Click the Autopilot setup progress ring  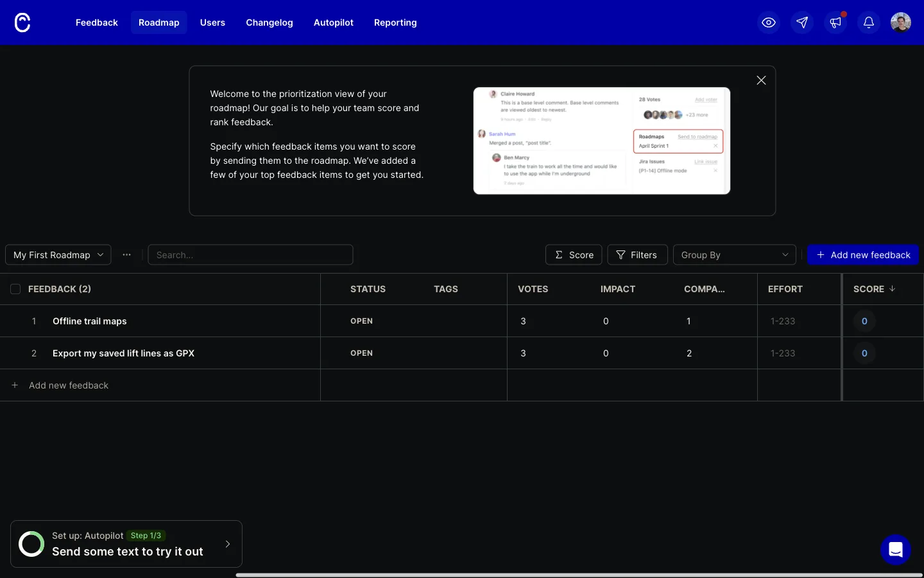[x=31, y=544]
